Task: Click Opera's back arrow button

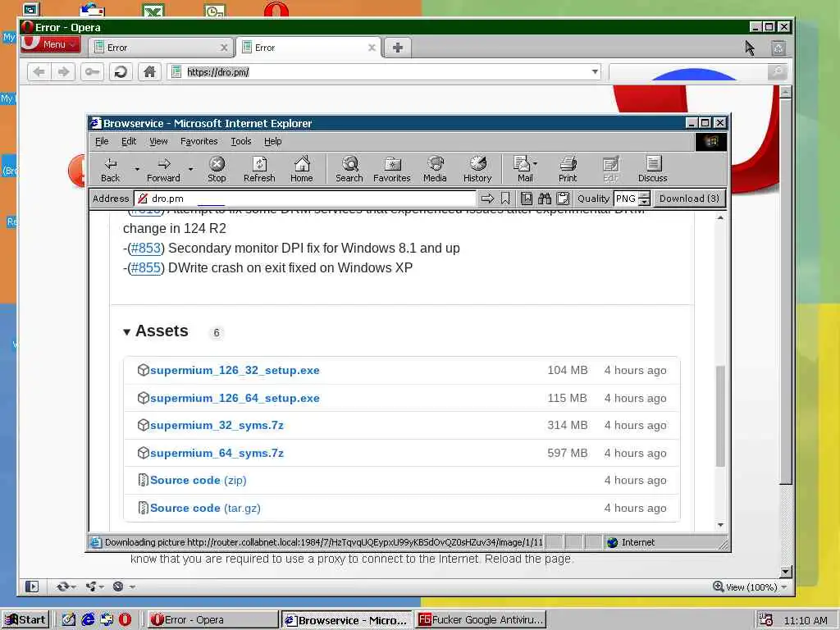Action: [39, 72]
